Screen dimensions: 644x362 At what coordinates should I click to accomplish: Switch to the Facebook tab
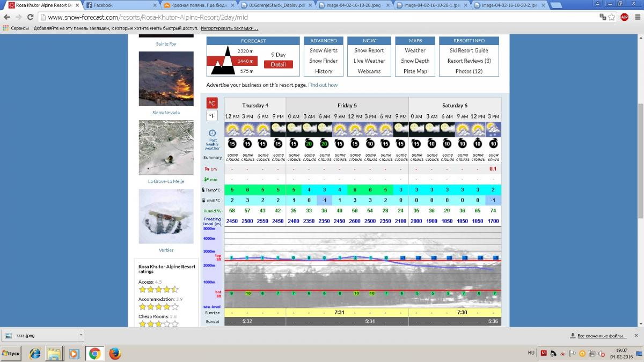pos(121,5)
